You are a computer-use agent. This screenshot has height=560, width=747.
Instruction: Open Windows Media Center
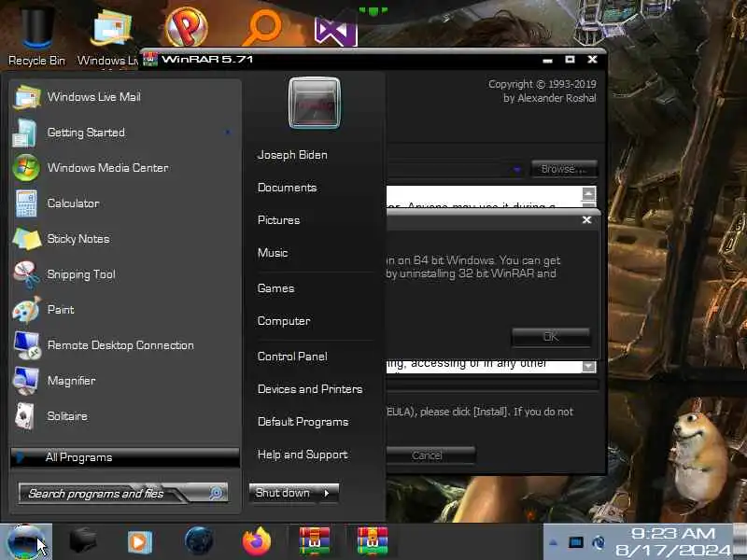tap(125, 168)
